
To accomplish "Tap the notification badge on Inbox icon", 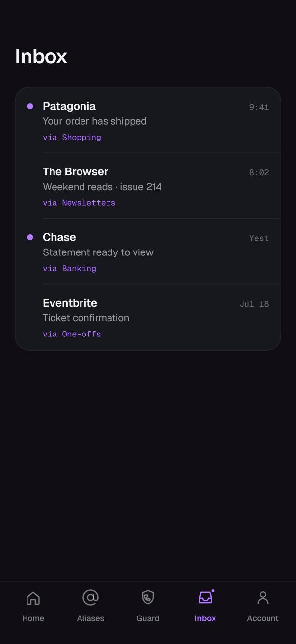I will (x=213, y=591).
